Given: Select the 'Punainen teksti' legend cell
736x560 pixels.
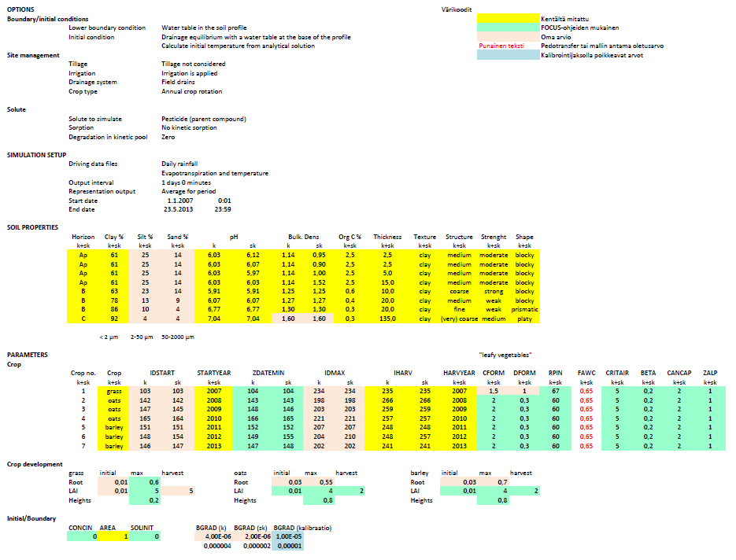Looking at the screenshot, I should pyautogui.click(x=501, y=46).
